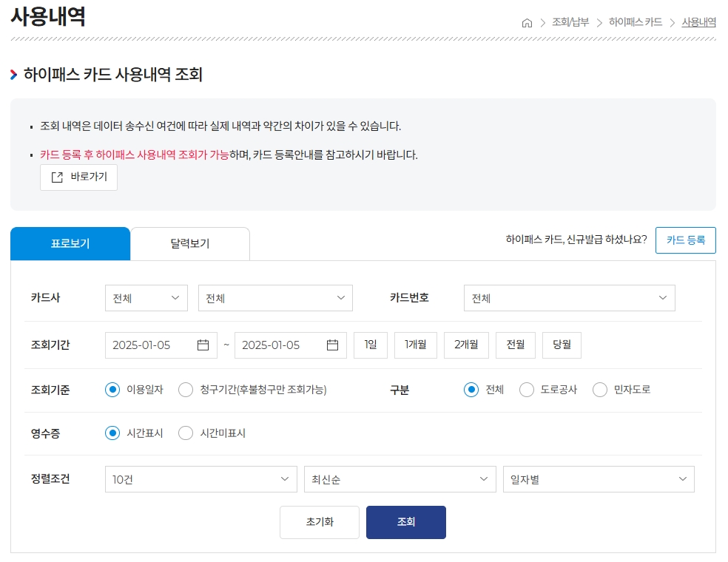
Task: Click the home icon in the breadcrumb
Action: pos(526,23)
